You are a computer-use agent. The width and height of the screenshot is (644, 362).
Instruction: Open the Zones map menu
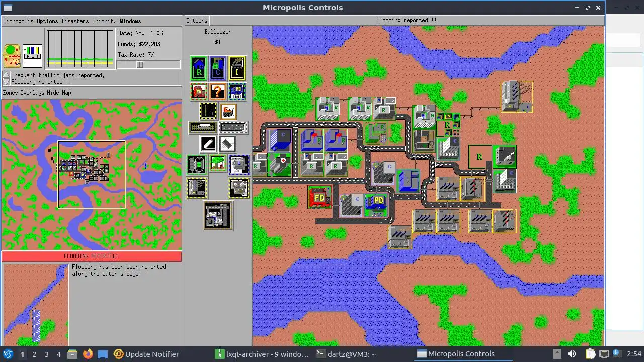[10, 93]
